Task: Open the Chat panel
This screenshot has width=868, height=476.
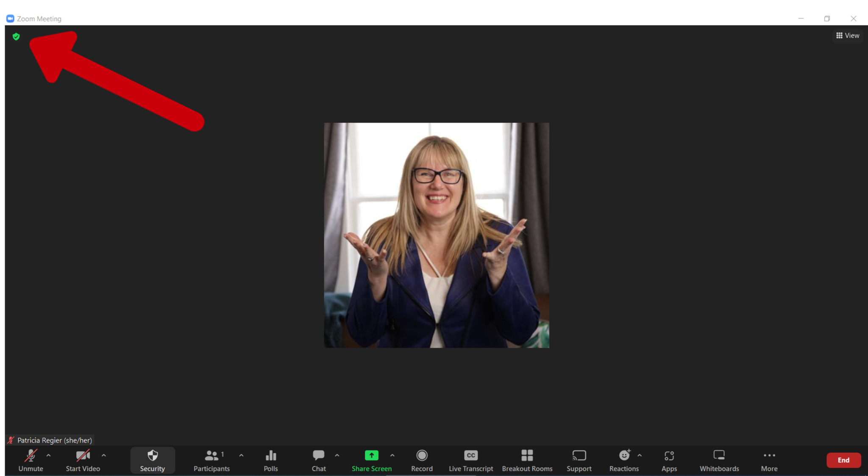Action: [x=319, y=460]
